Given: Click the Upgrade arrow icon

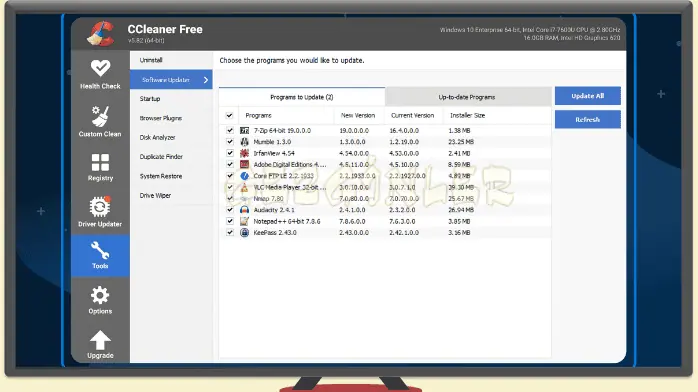Looking at the screenshot, I should [x=100, y=340].
